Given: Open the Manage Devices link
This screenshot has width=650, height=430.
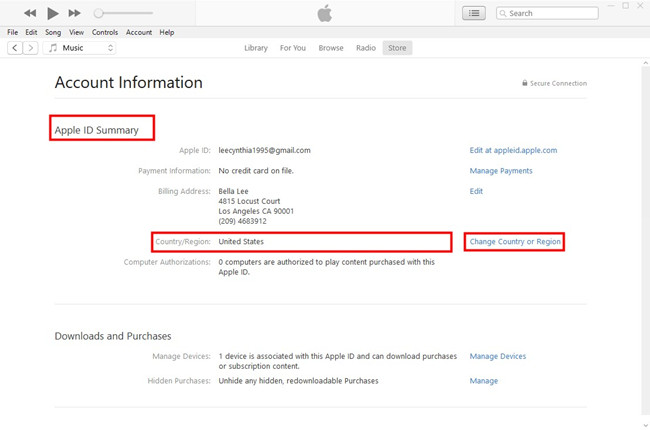Looking at the screenshot, I should tap(497, 356).
